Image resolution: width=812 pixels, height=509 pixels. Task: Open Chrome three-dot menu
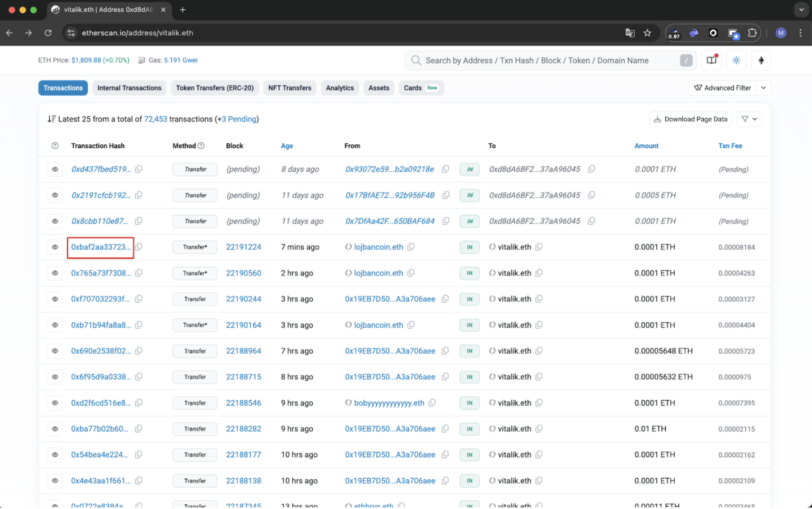[x=800, y=33]
